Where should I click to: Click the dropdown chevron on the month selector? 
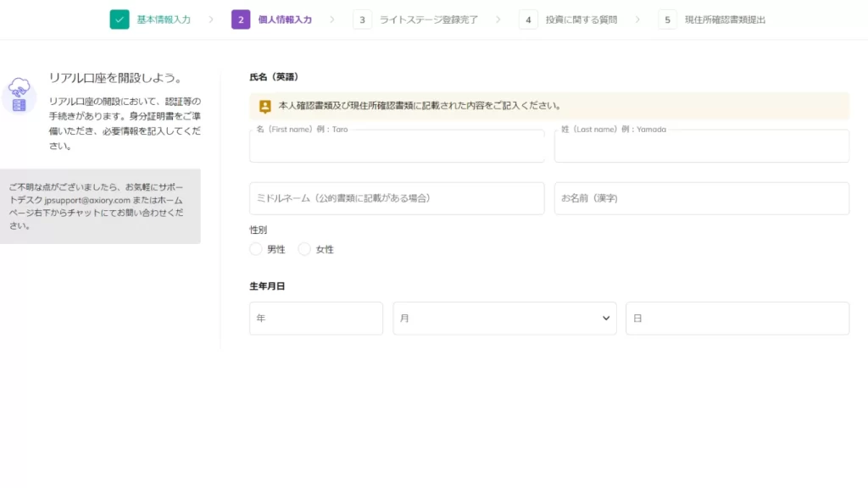coord(605,318)
